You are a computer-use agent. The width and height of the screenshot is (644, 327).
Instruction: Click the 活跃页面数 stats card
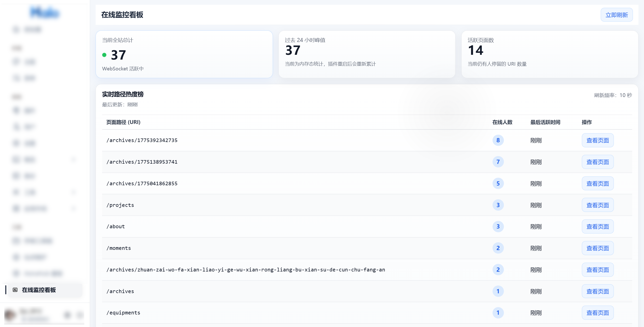(x=550, y=54)
